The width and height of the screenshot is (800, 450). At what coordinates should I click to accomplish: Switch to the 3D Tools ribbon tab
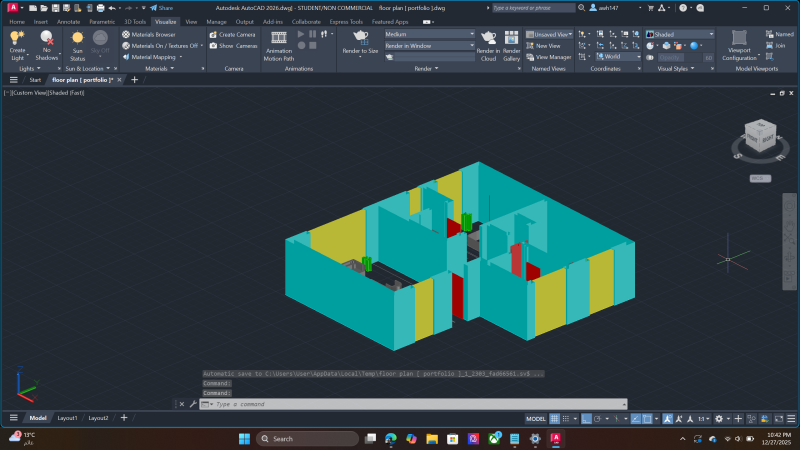click(x=134, y=21)
